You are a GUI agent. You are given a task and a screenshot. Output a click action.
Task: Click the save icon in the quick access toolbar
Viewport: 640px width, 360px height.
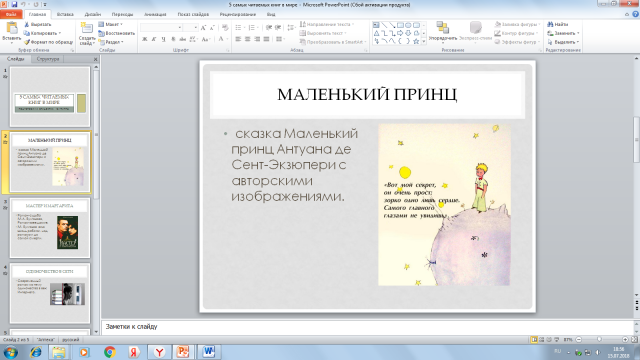[14, 4]
